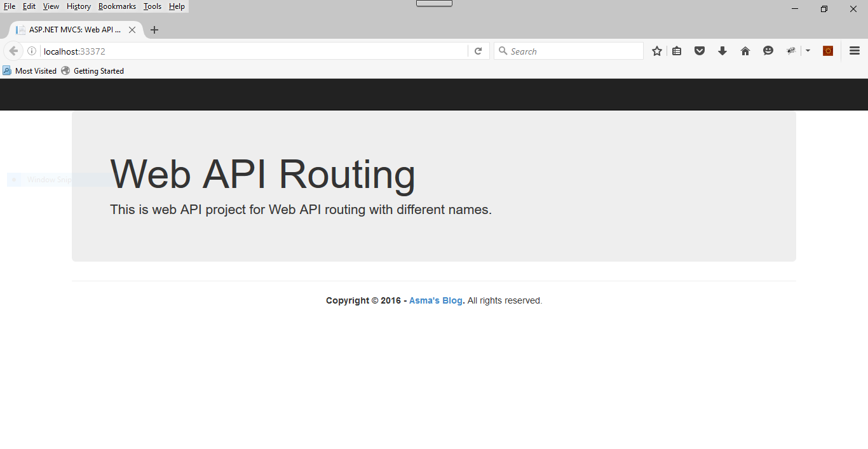The width and height of the screenshot is (868, 449).
Task: Follow the Asma's Blog link
Action: (x=435, y=300)
